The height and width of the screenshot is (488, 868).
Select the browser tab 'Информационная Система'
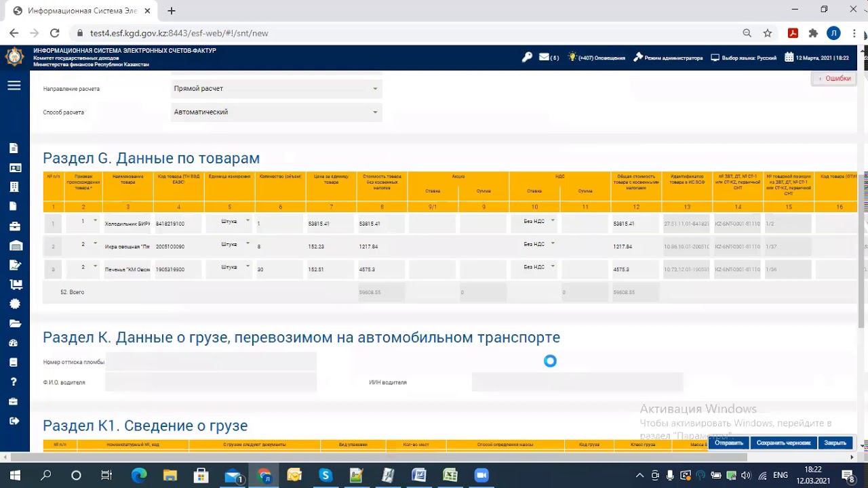tap(81, 11)
